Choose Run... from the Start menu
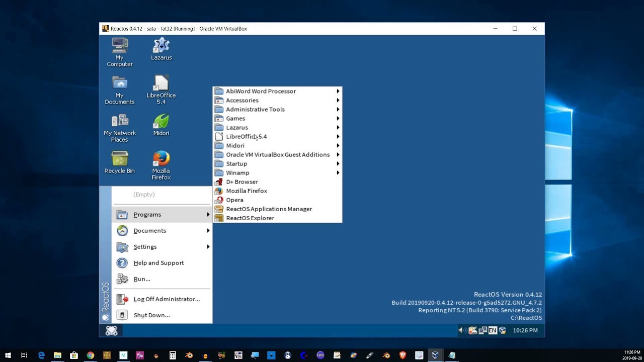The width and height of the screenshot is (644, 362). (x=162, y=279)
